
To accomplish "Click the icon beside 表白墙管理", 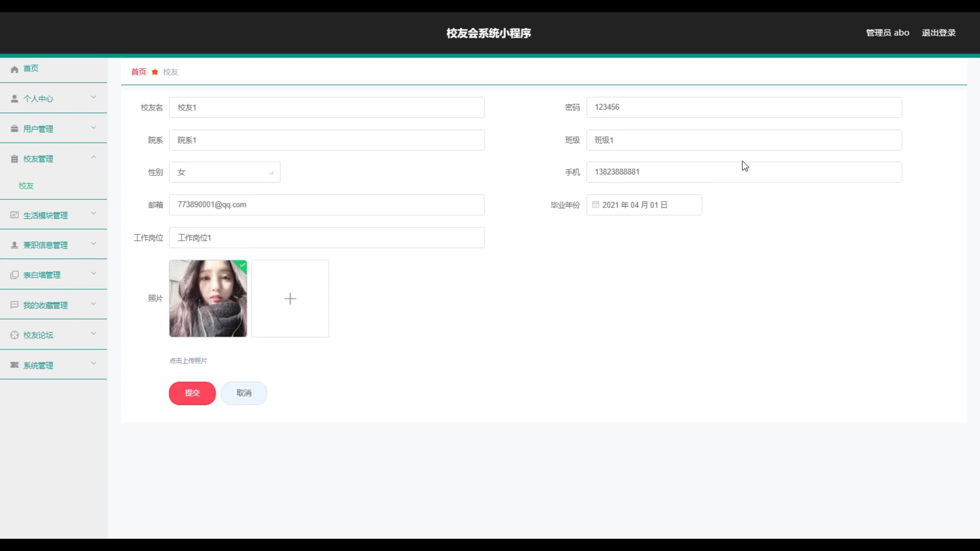I will point(14,275).
